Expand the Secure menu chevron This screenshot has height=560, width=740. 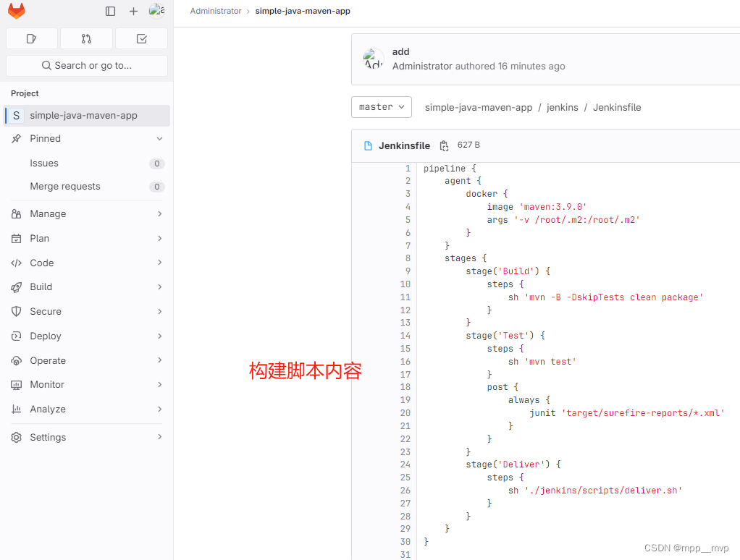[x=159, y=312]
